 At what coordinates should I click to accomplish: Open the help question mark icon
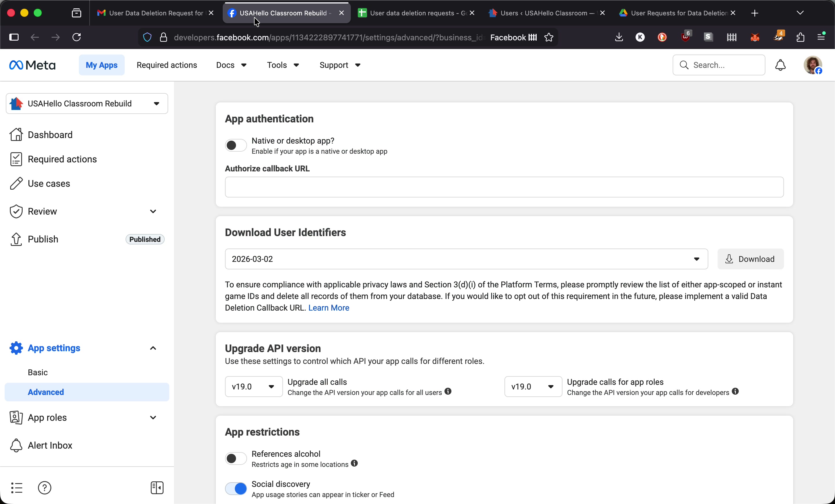coord(44,487)
